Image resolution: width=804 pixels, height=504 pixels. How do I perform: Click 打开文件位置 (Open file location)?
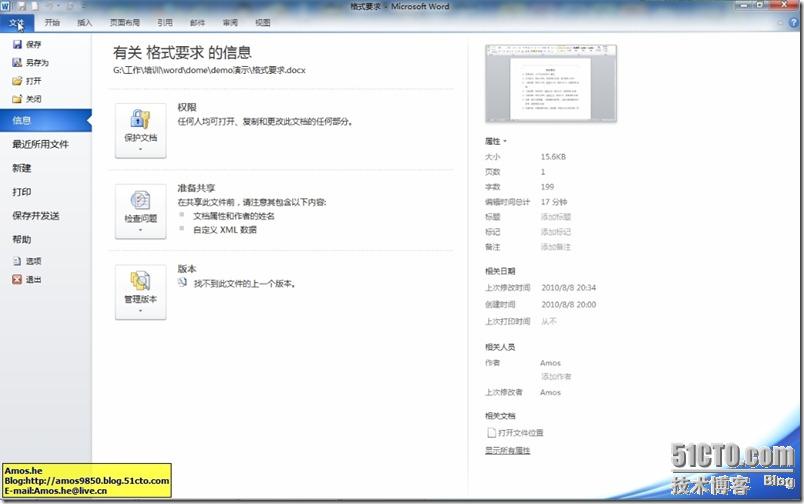coord(515,433)
